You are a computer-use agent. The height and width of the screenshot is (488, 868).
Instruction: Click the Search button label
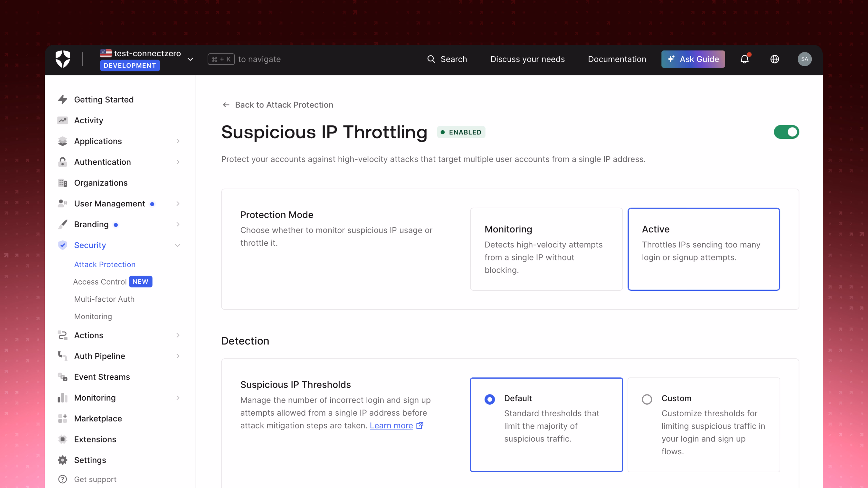pyautogui.click(x=454, y=59)
